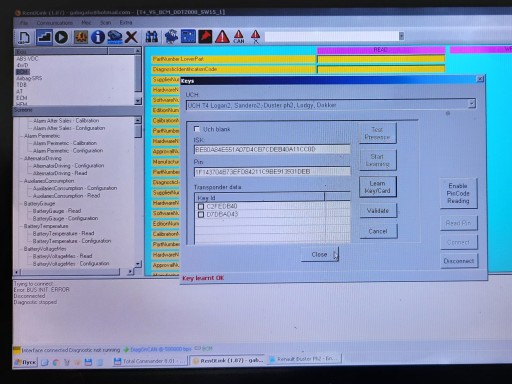Click the Start learning button
The height and width of the screenshot is (384, 512).
(x=377, y=160)
